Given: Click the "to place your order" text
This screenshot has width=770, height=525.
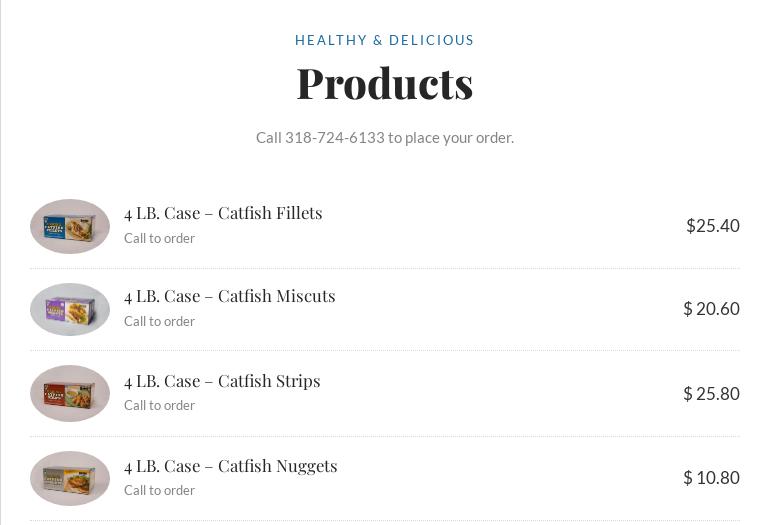Looking at the screenshot, I should point(451,138).
